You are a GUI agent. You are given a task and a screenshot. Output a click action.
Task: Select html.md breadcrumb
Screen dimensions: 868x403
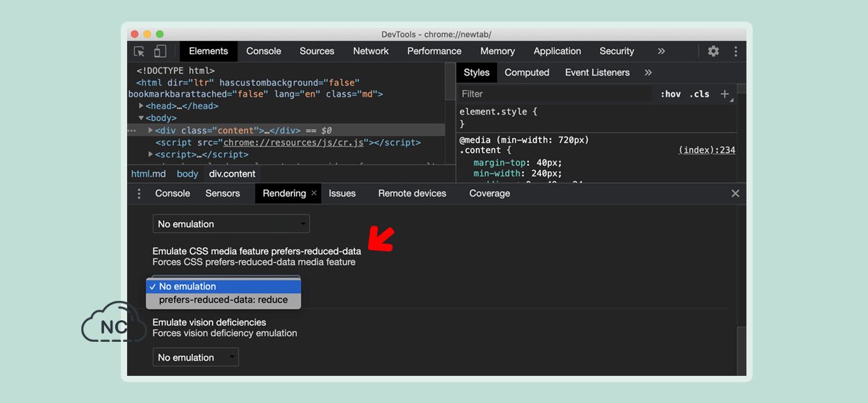pos(149,174)
